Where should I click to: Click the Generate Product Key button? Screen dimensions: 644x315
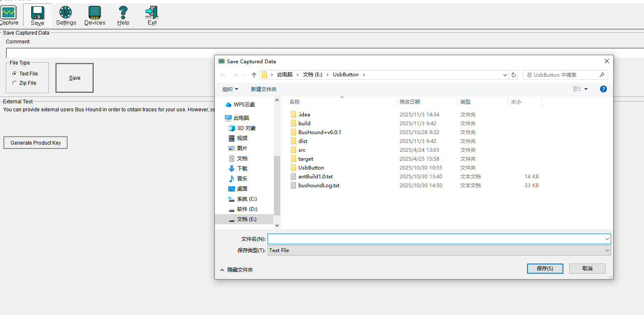click(35, 143)
